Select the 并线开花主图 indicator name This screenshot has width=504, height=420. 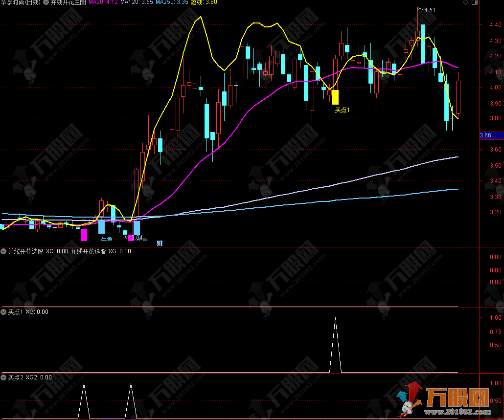pos(68,2)
